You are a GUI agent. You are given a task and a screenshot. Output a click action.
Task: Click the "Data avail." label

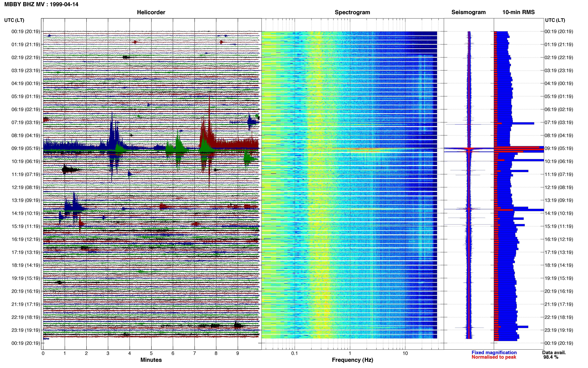[554, 352]
